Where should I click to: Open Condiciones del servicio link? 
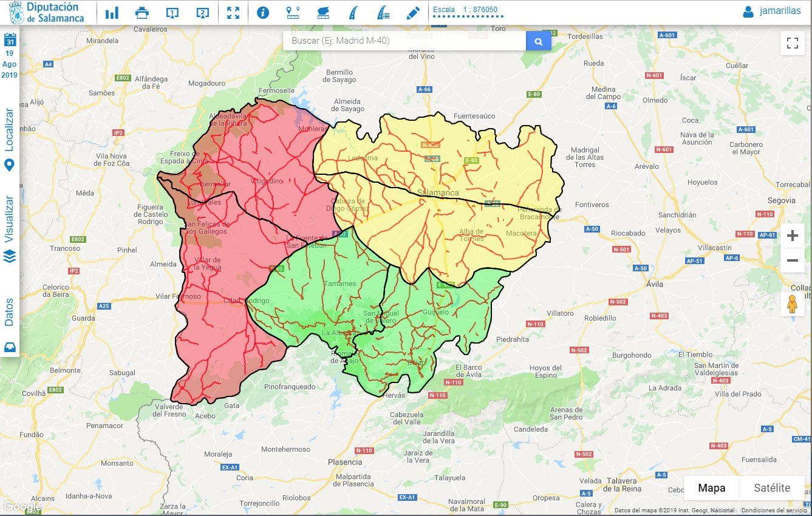pos(776,511)
